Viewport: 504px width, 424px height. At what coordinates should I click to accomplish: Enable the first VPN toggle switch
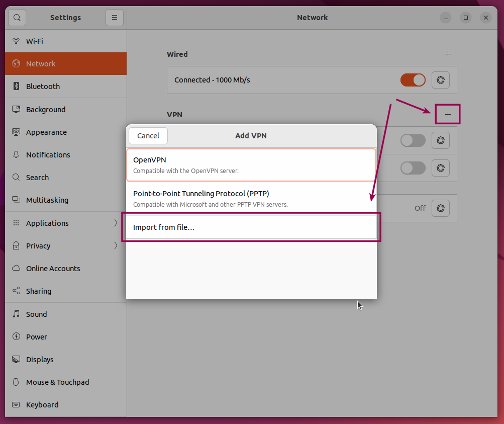413,140
